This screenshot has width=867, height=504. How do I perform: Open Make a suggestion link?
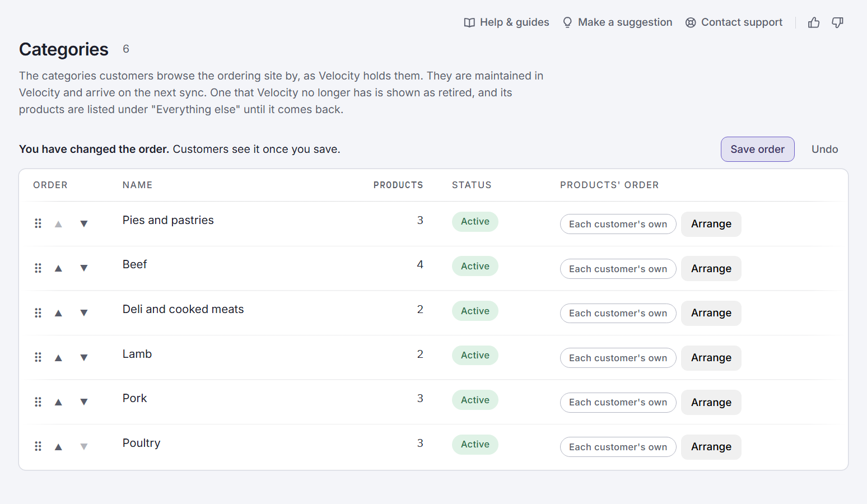click(617, 22)
